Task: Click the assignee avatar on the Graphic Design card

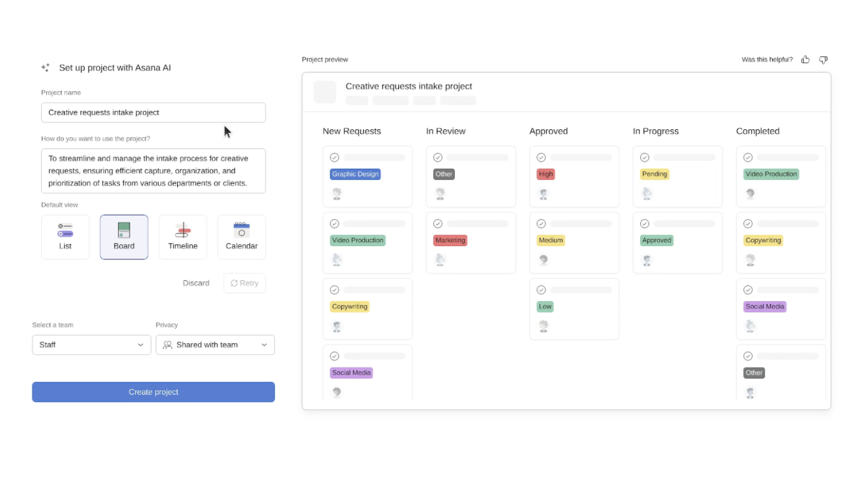Action: click(x=336, y=193)
